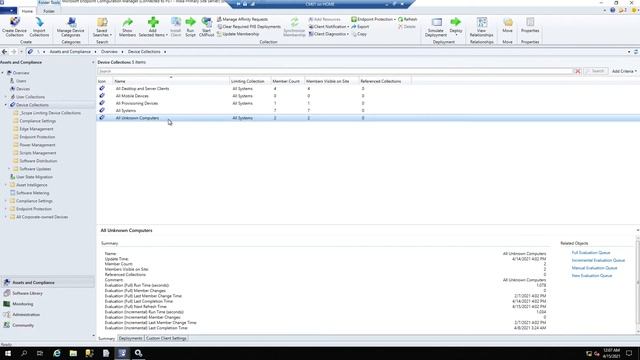Open Manage Device Categories
Image resolution: width=640 pixels, height=360 pixels.
pos(71,27)
